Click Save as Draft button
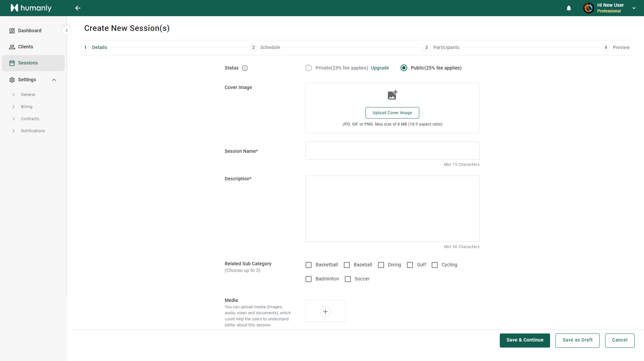The image size is (644, 361). 578,341
